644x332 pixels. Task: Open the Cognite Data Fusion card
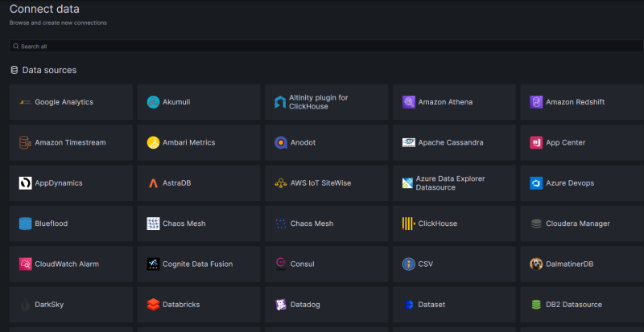click(199, 264)
